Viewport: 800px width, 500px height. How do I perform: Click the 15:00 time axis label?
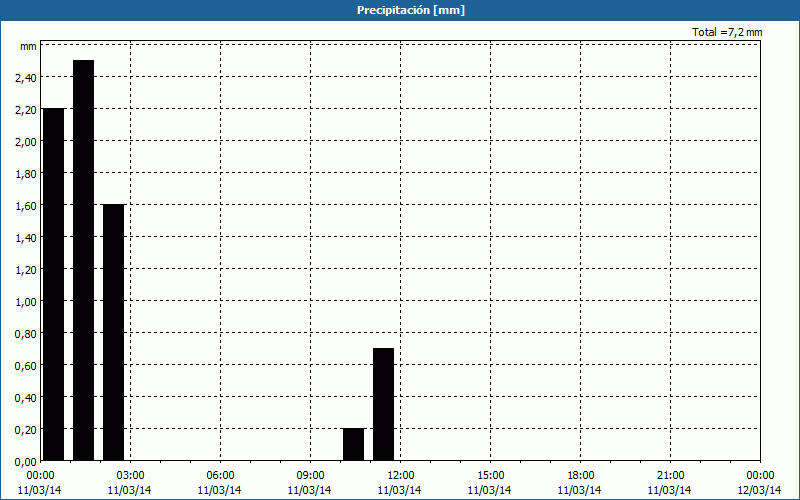(x=490, y=476)
